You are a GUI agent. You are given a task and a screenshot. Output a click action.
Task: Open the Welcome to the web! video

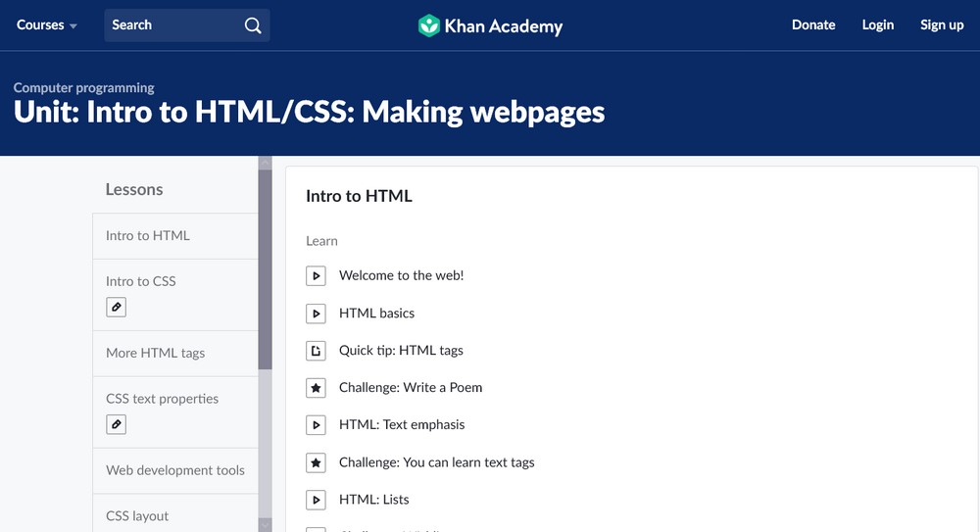click(x=401, y=275)
